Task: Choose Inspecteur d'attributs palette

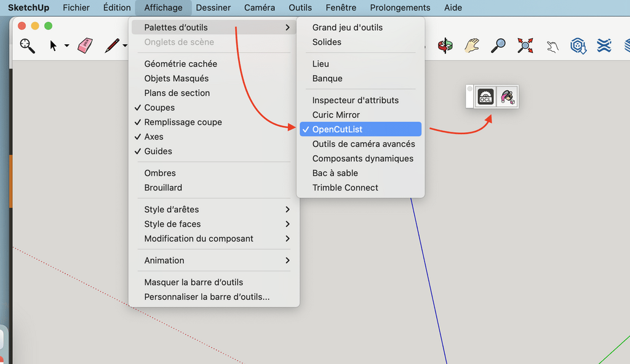Action: coord(361,100)
